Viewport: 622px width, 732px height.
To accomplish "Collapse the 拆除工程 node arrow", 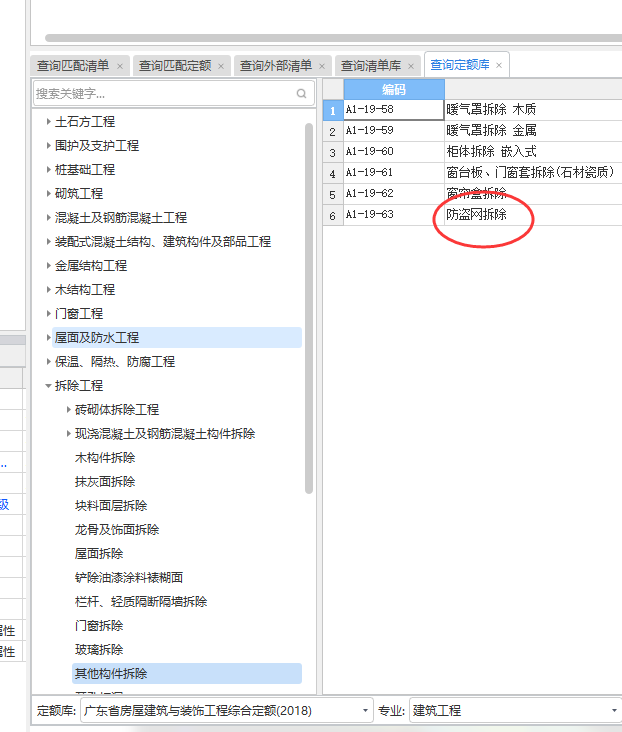I will (x=49, y=386).
